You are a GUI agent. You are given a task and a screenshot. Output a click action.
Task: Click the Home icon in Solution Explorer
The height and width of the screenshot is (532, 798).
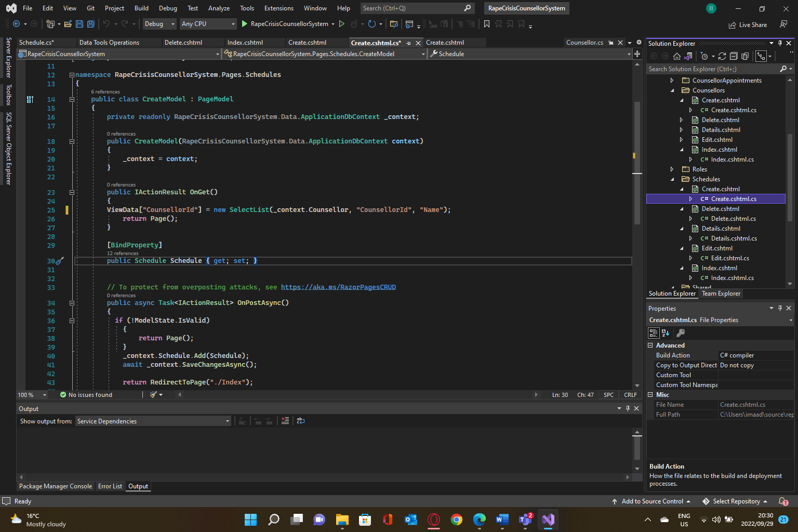[676, 56]
